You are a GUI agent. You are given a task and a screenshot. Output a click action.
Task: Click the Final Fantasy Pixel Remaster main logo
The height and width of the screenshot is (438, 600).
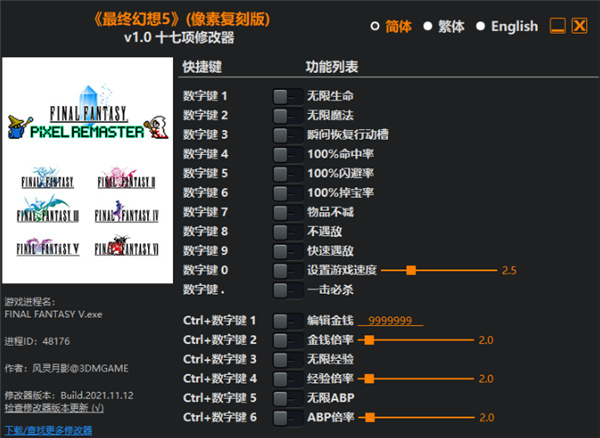(x=88, y=113)
